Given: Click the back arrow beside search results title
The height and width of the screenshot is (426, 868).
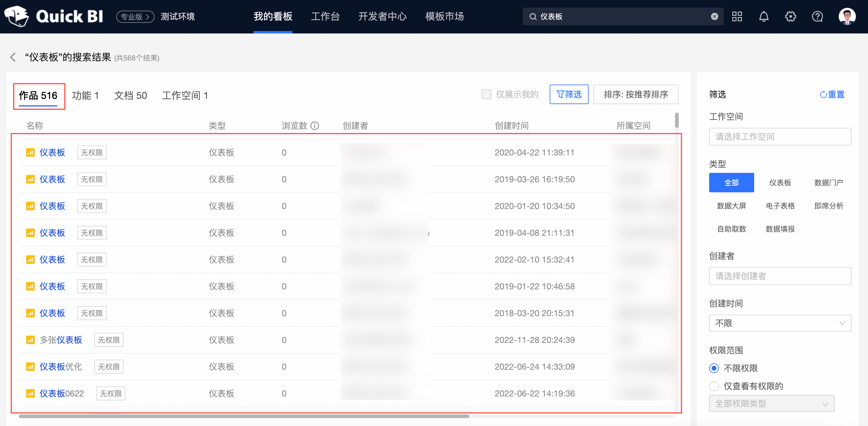Looking at the screenshot, I should [x=13, y=57].
